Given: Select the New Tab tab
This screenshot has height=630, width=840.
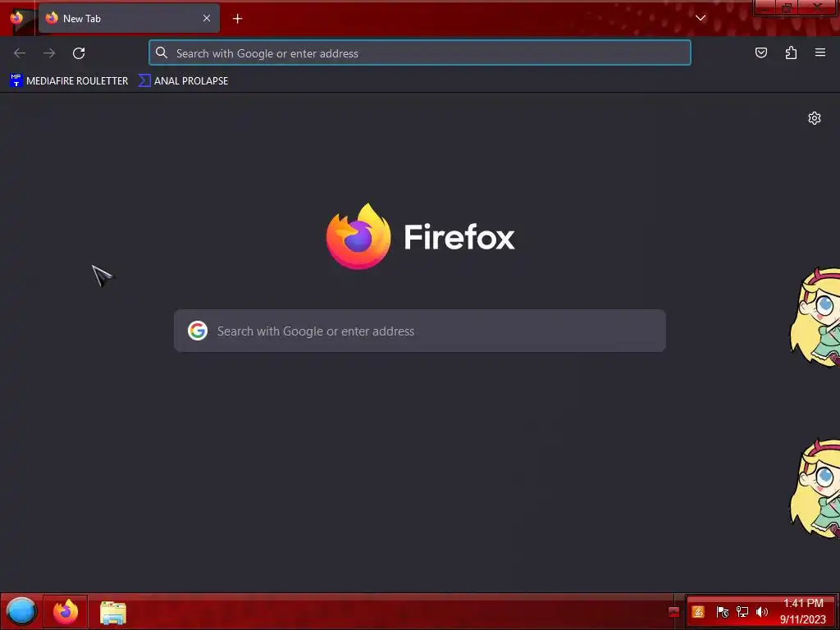Looking at the screenshot, I should (129, 18).
